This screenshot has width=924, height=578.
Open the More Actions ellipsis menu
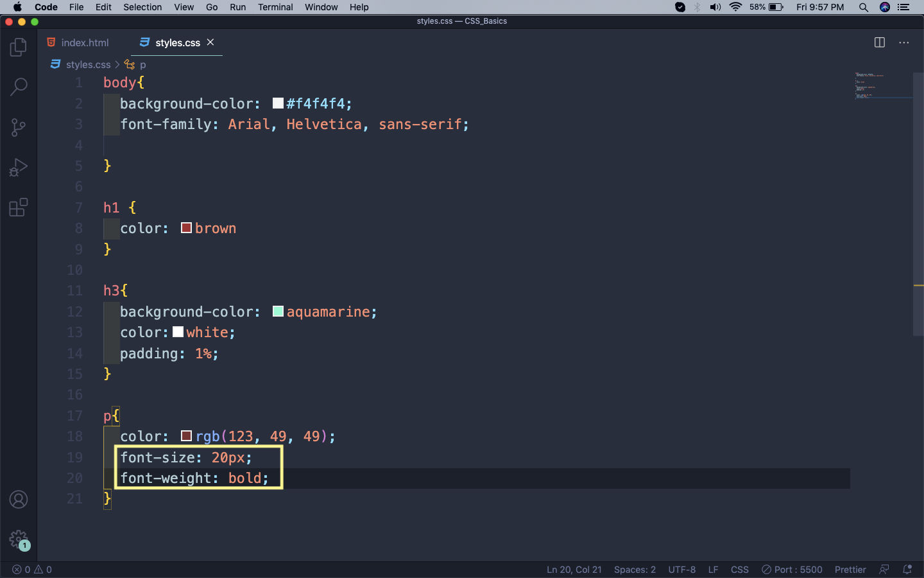coord(904,42)
